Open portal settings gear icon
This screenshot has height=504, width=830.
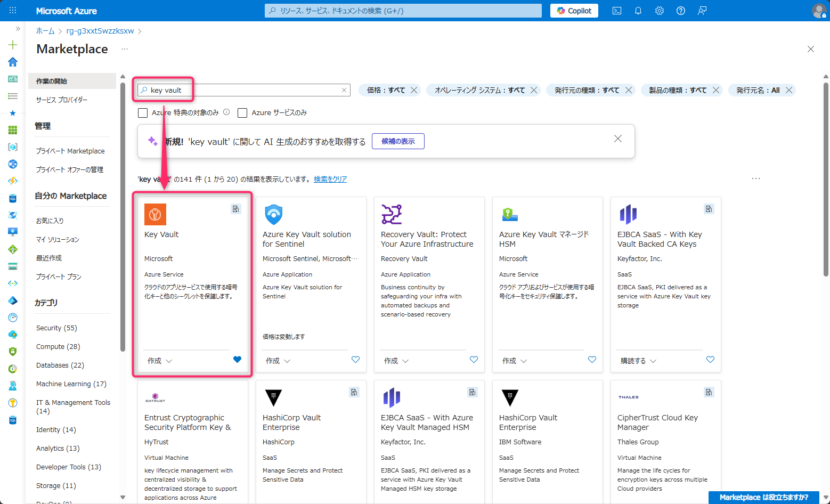tap(659, 11)
